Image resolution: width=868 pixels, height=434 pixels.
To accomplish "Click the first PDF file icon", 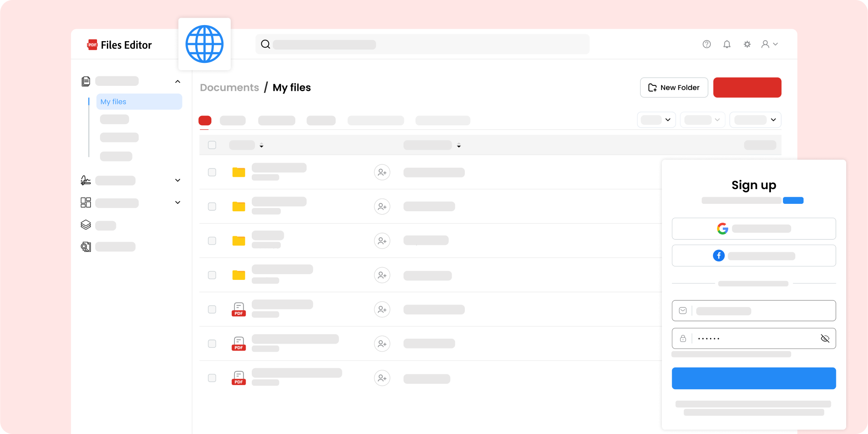I will [x=239, y=309].
